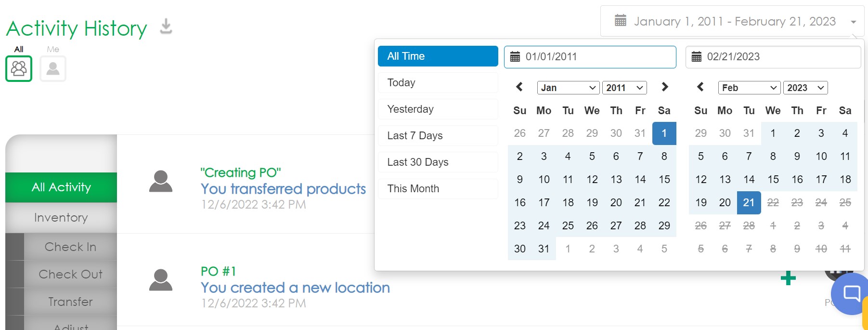The height and width of the screenshot is (330, 868).
Task: Open 'You transferred products' activity link
Action: pos(283,189)
